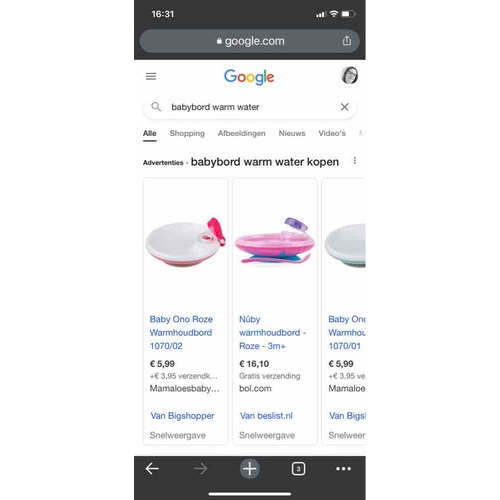Open the hamburger menu beside Google logo
The height and width of the screenshot is (500, 500).
(151, 76)
